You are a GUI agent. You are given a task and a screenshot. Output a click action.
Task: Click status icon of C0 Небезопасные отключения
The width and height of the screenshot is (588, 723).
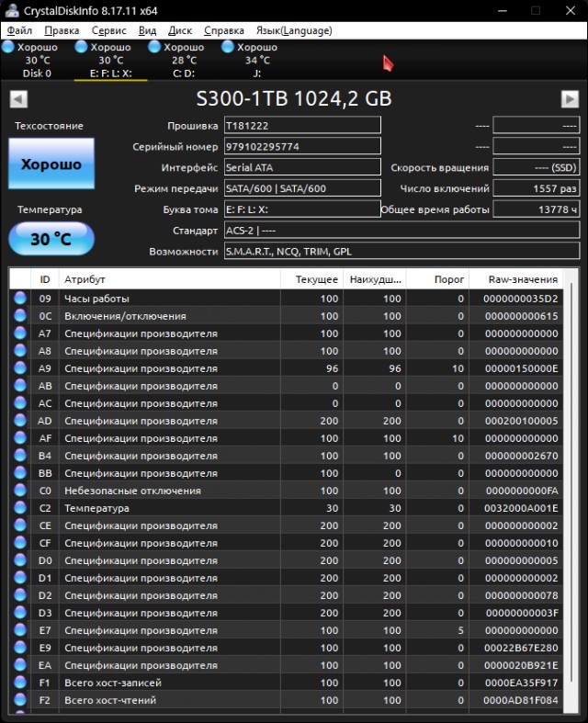20,491
